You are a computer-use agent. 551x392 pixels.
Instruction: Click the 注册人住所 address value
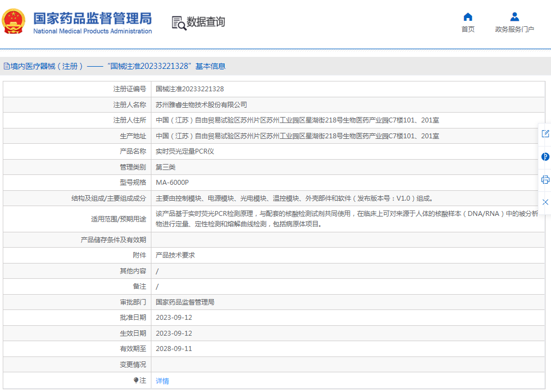tap(297, 120)
